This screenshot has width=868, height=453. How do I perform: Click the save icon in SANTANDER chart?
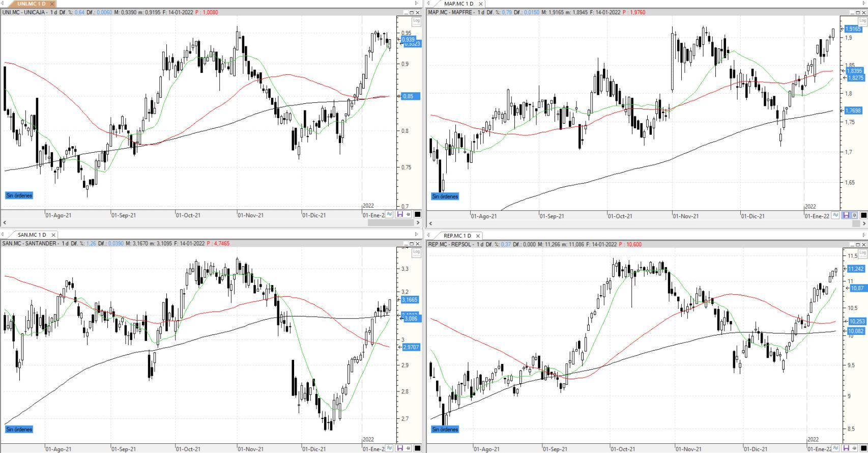(399, 448)
